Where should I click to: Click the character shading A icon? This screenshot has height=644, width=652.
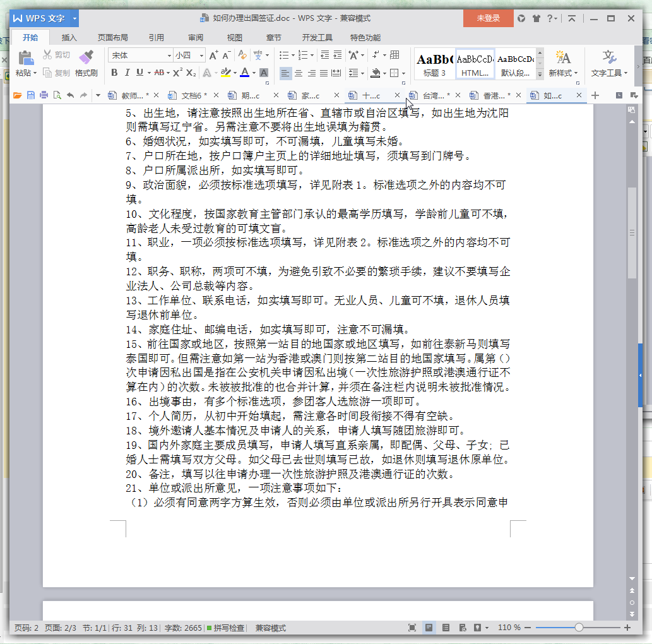264,73
